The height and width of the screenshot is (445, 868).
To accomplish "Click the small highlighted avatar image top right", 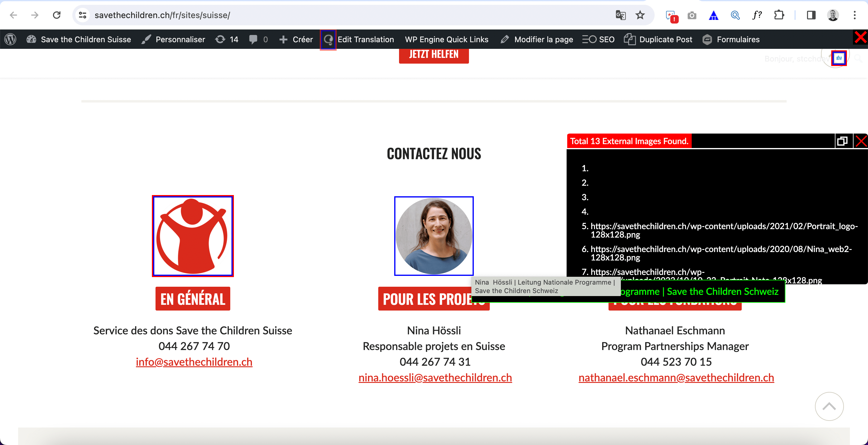I will coord(839,58).
